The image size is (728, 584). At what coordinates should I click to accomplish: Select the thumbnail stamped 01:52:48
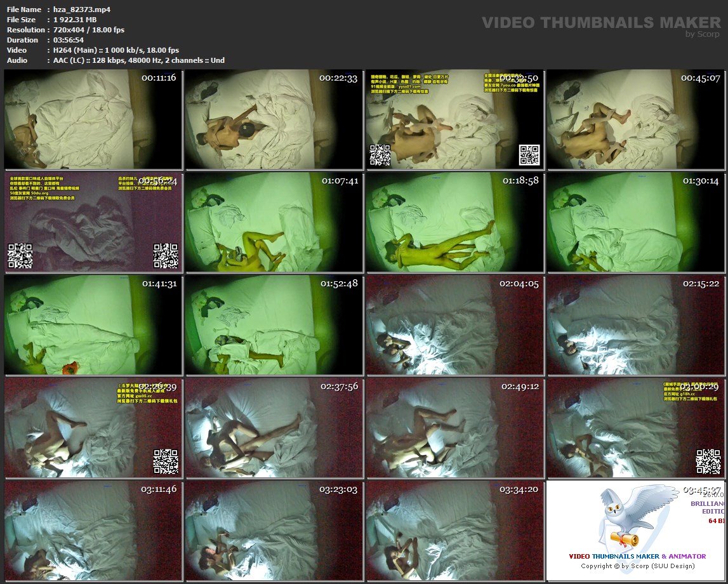pos(274,325)
